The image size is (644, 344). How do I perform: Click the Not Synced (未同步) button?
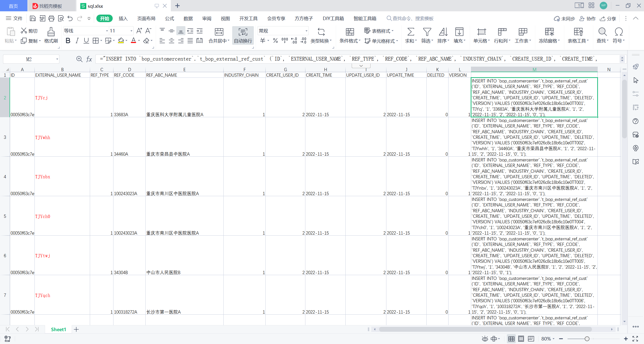pos(565,19)
